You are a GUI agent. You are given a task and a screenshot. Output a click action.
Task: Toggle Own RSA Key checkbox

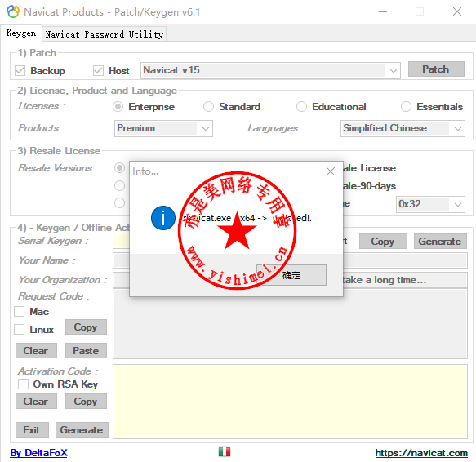click(x=23, y=384)
